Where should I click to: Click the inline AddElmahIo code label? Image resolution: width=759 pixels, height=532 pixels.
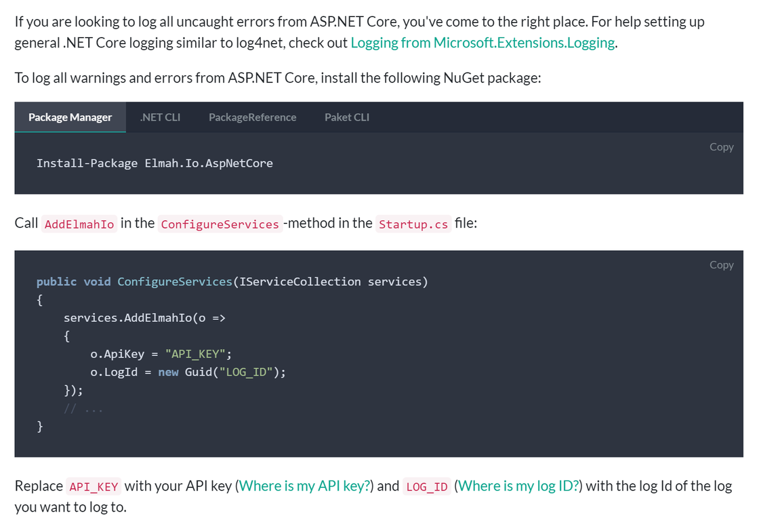[x=79, y=224]
